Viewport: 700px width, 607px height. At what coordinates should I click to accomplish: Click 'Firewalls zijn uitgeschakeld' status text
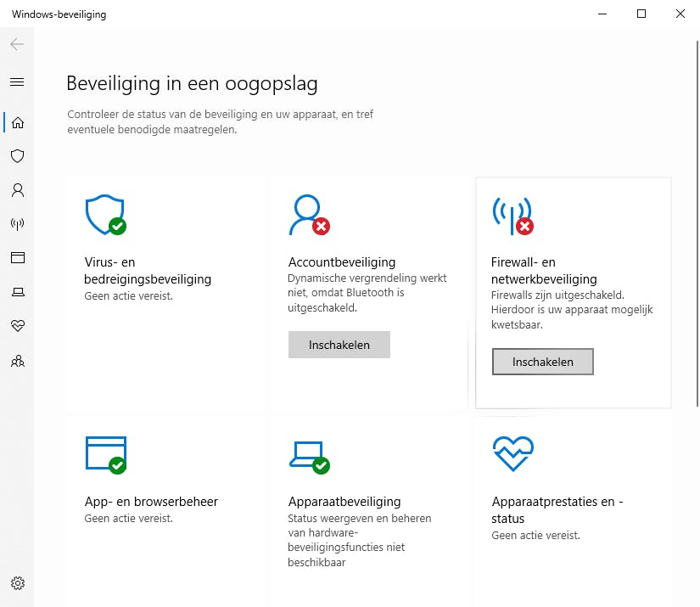557,295
